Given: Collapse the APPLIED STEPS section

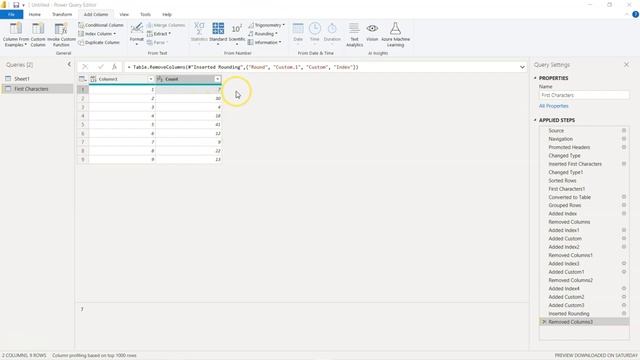Looking at the screenshot, I should click(x=535, y=120).
